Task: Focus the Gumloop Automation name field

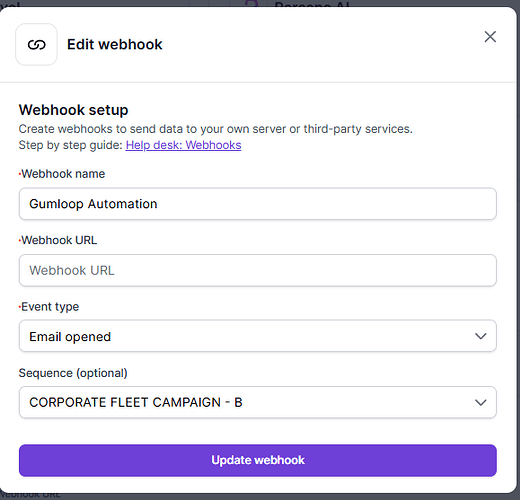Action: (x=258, y=204)
